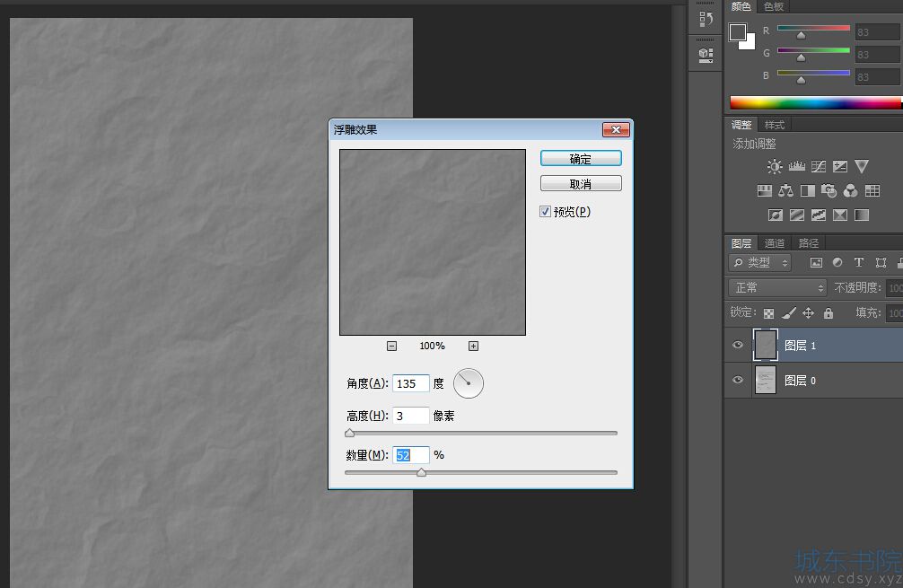Click the emboss preview image
This screenshot has width=903, height=588.
point(433,242)
